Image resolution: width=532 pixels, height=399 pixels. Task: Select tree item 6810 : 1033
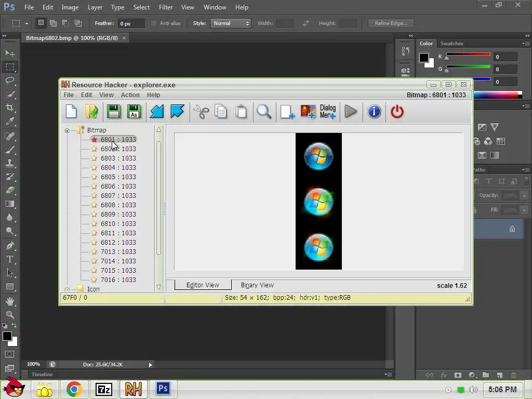pyautogui.click(x=118, y=224)
